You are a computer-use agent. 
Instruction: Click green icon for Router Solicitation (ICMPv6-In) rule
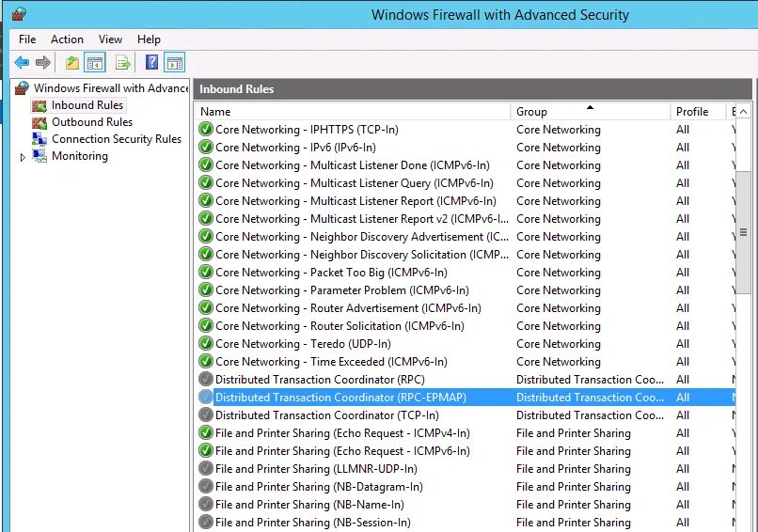(206, 325)
